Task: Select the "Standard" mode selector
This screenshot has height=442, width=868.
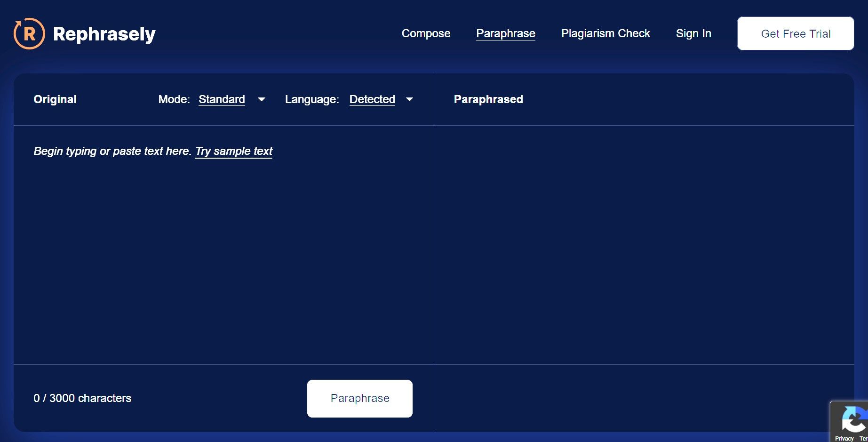Action: tap(222, 99)
